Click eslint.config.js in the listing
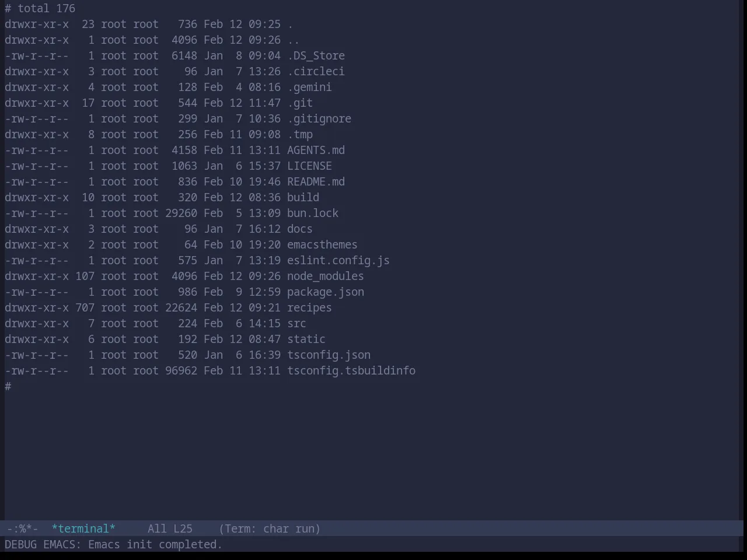The width and height of the screenshot is (747, 560). (x=338, y=260)
